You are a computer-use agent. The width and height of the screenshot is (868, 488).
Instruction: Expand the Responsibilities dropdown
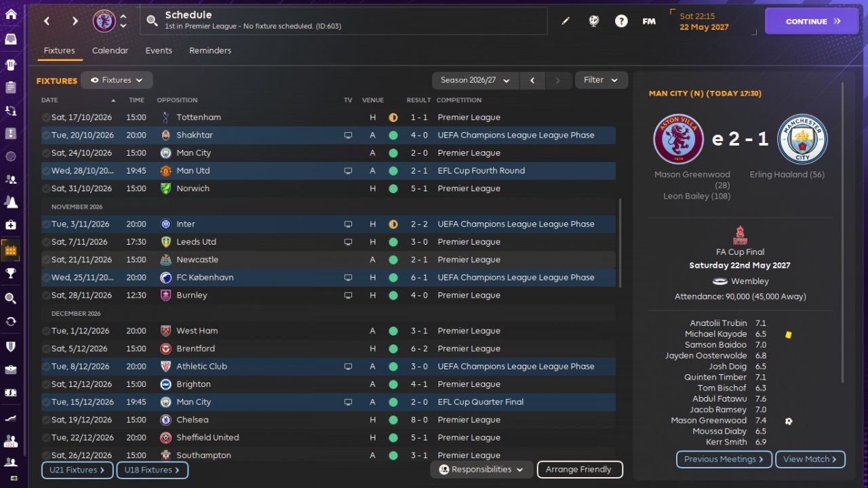pyautogui.click(x=481, y=469)
